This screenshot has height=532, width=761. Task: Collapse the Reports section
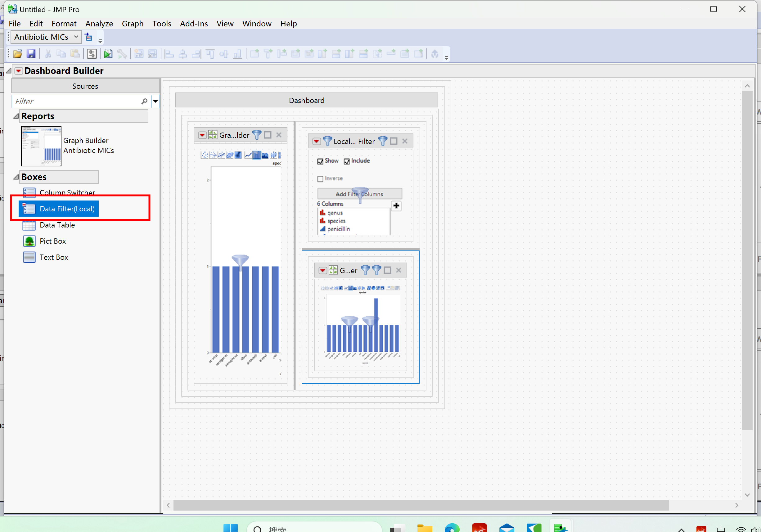[15, 116]
